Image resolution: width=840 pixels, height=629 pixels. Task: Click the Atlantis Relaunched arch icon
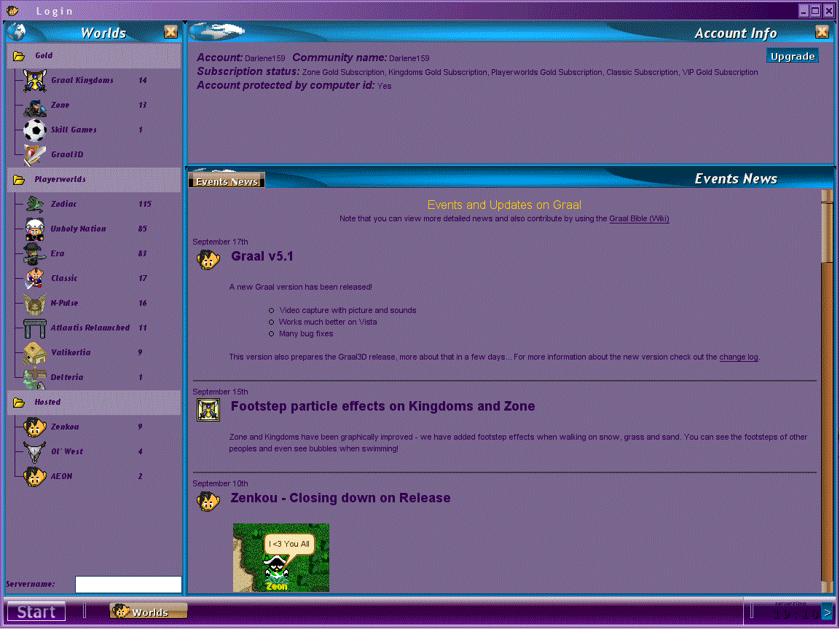[34, 328]
